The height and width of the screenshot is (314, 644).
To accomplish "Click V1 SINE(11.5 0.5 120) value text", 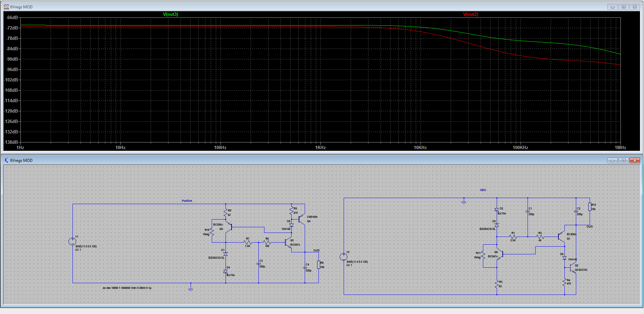I will point(86,246).
